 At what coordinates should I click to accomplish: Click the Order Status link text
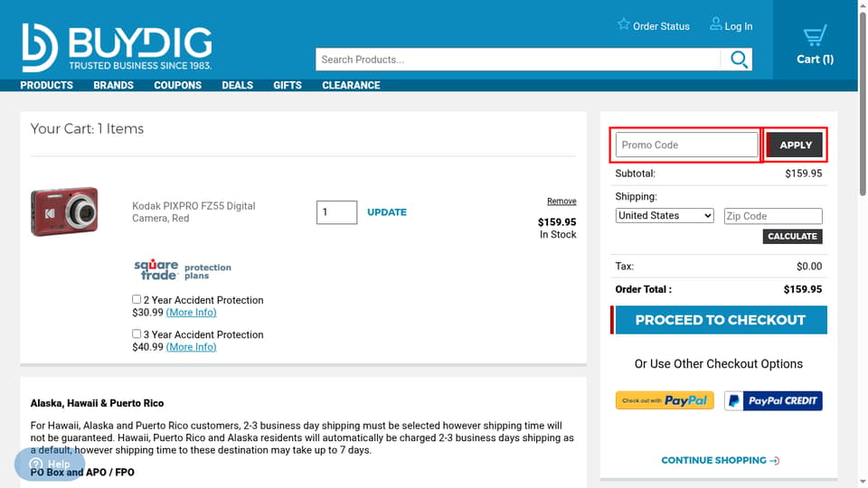pyautogui.click(x=661, y=26)
